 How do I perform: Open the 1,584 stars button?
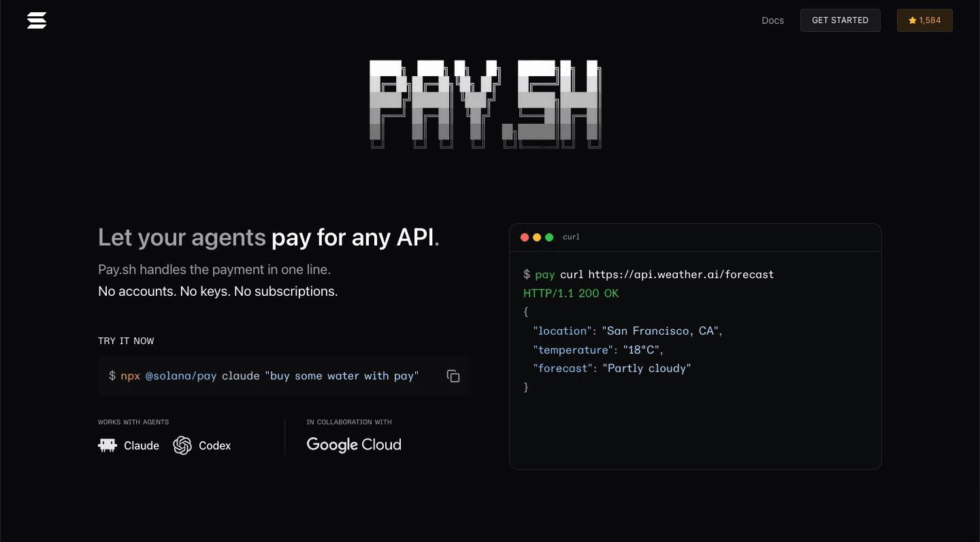tap(924, 20)
